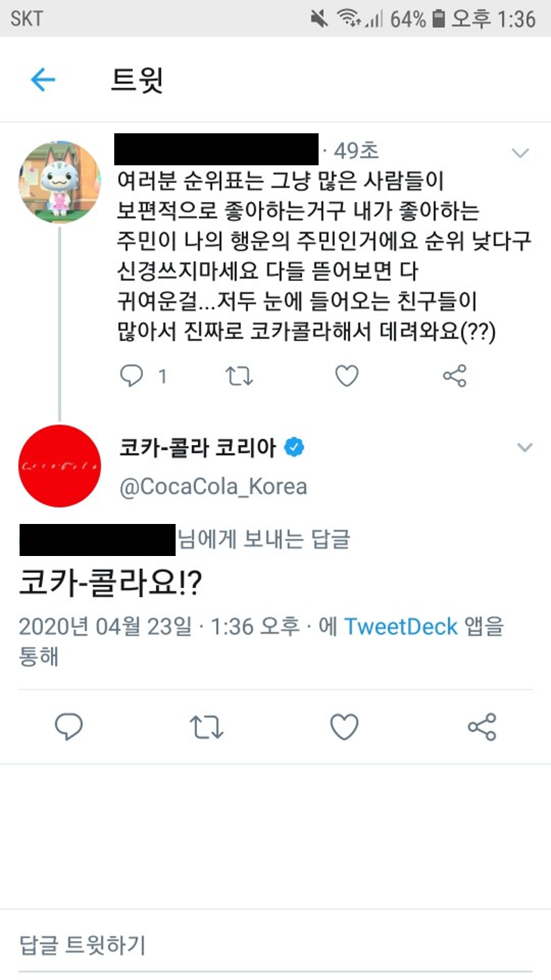This screenshot has height=980, width=551.
Task: Reply to the Coca-Cola Korea tweet
Action: pos(69,727)
